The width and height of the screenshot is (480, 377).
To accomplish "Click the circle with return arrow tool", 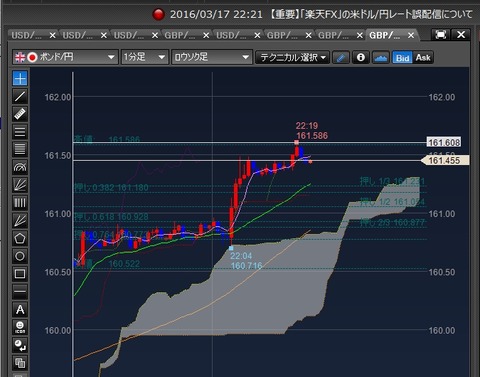I will [20, 345].
